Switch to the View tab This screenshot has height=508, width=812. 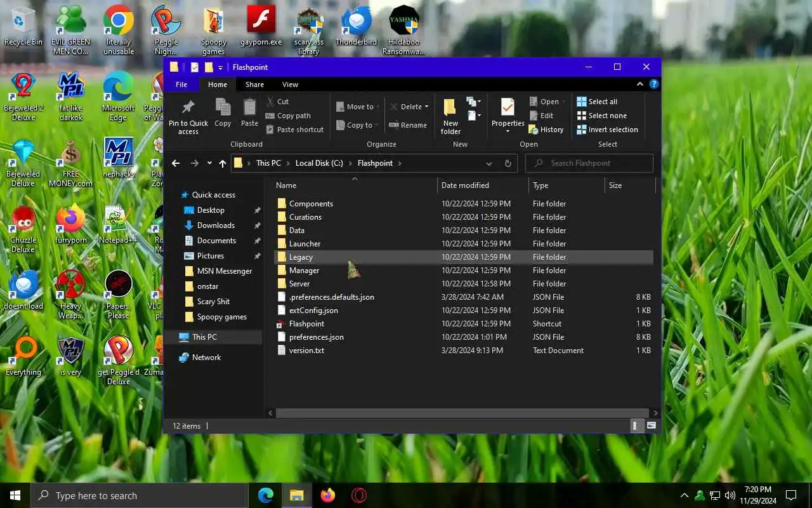click(290, 84)
